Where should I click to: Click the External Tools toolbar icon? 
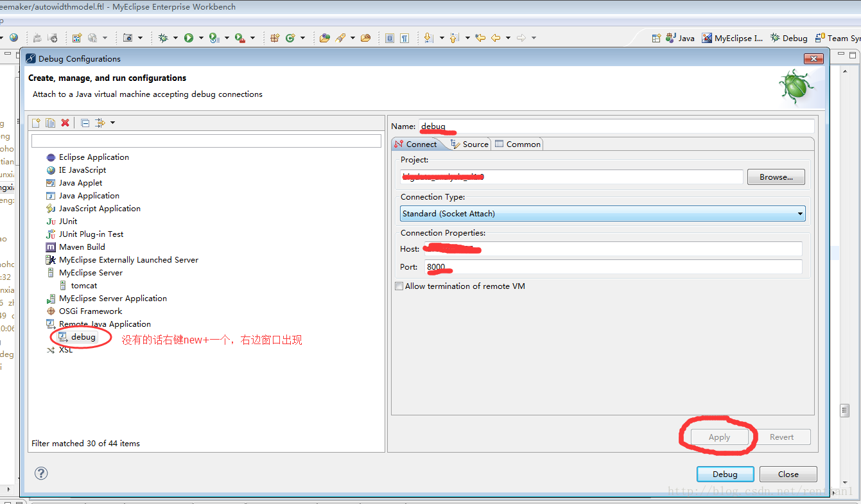(239, 38)
